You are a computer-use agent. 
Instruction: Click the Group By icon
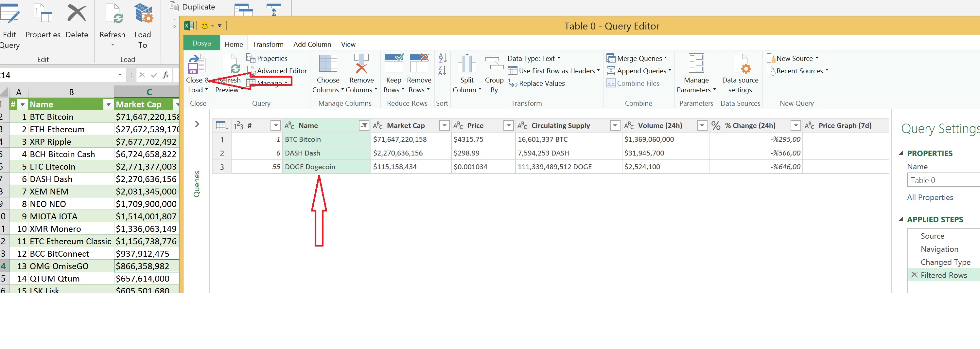click(x=494, y=64)
